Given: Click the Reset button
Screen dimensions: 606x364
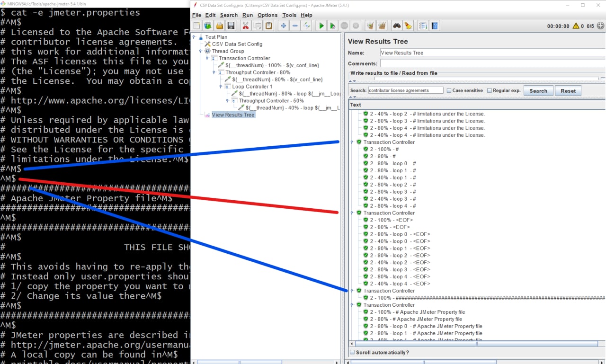Looking at the screenshot, I should click(x=568, y=91).
